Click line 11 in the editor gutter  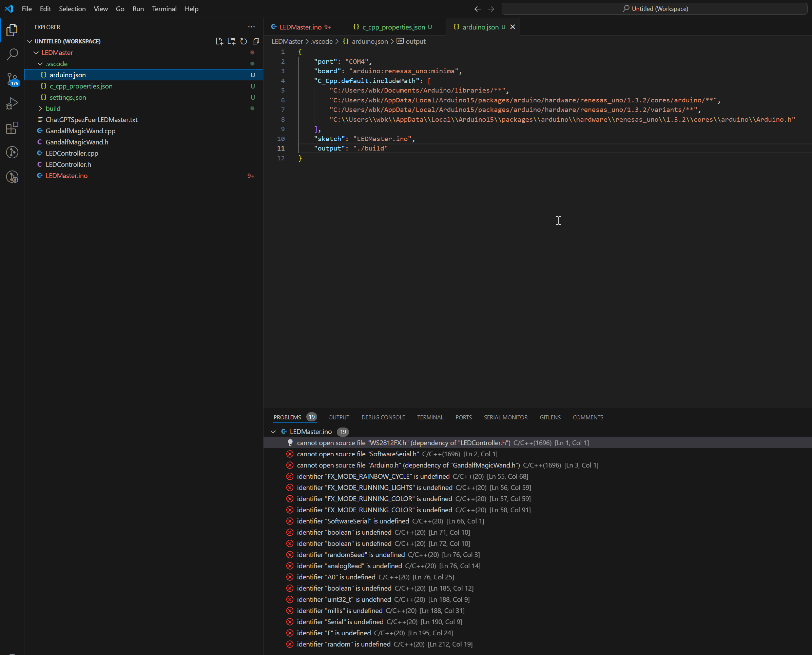[281, 148]
